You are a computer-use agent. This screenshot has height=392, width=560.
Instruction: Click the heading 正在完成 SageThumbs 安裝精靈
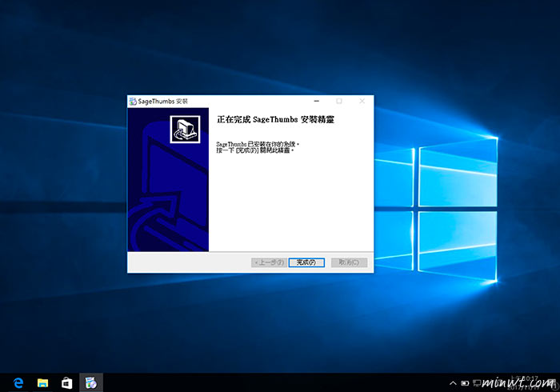pyautogui.click(x=275, y=119)
